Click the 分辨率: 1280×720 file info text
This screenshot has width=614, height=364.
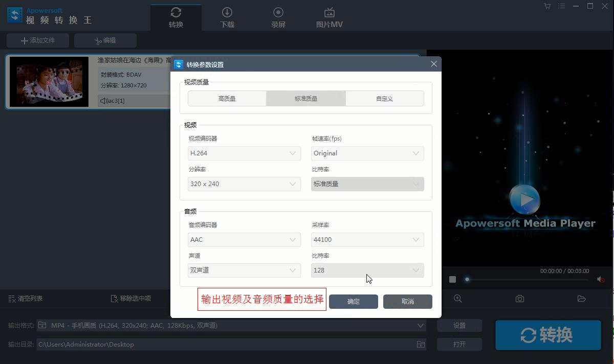(x=124, y=85)
